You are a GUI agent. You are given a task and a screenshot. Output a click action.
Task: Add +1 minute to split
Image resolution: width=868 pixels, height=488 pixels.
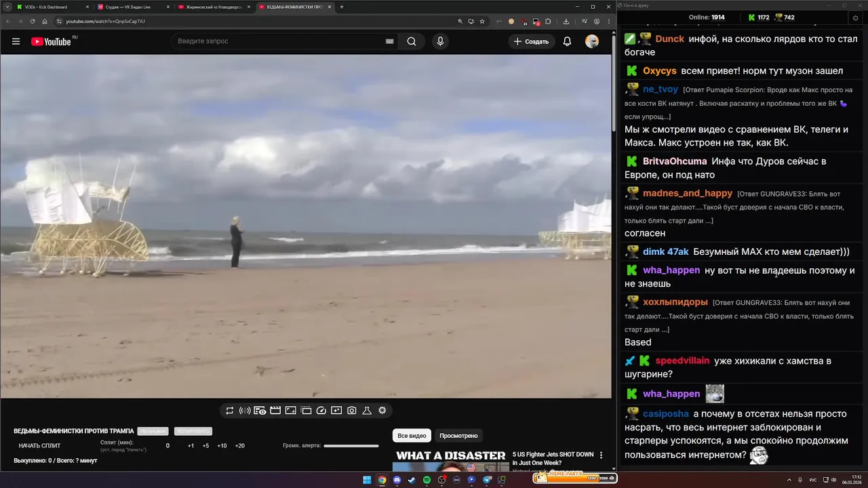191,446
